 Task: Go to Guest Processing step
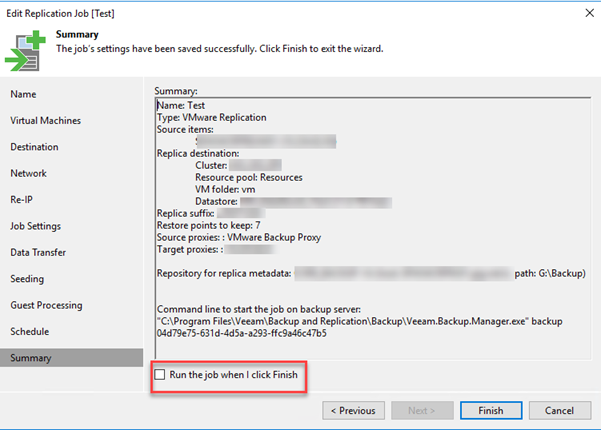click(46, 305)
